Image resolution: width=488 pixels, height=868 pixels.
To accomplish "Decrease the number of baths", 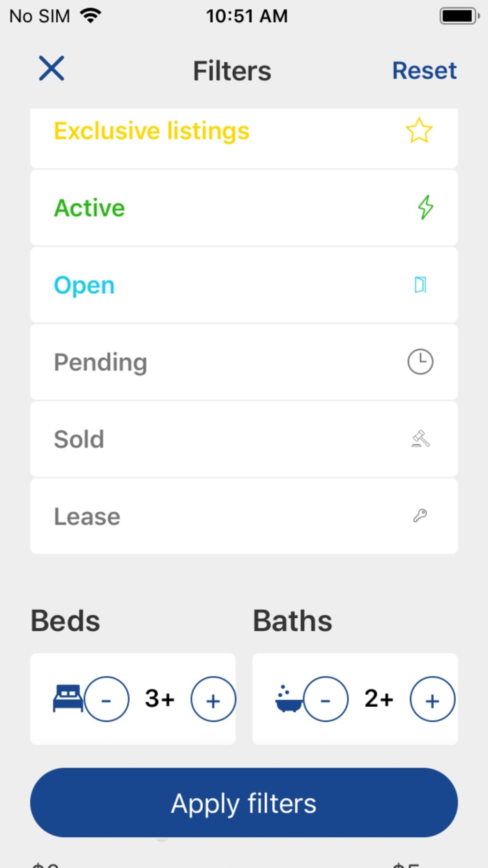I will coord(326,699).
